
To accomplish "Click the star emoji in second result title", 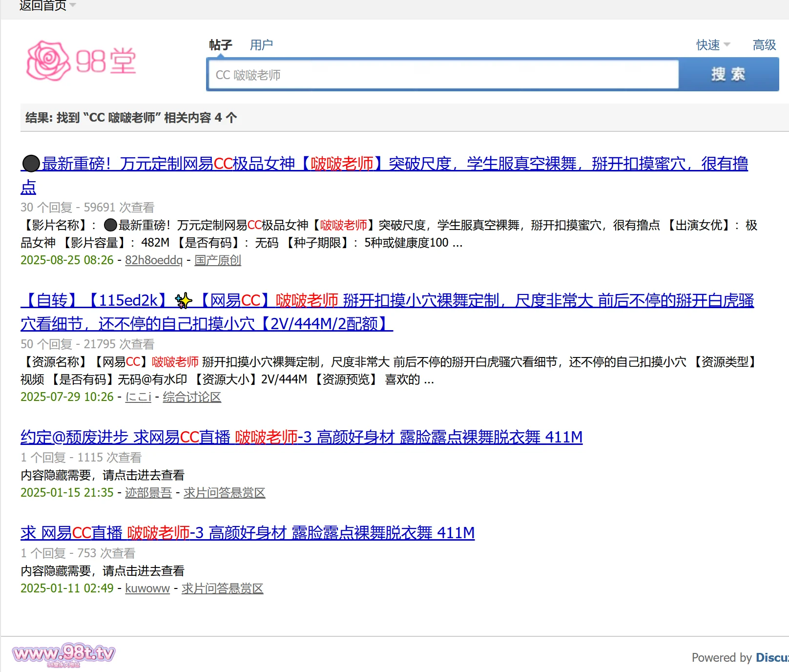I will (x=184, y=301).
